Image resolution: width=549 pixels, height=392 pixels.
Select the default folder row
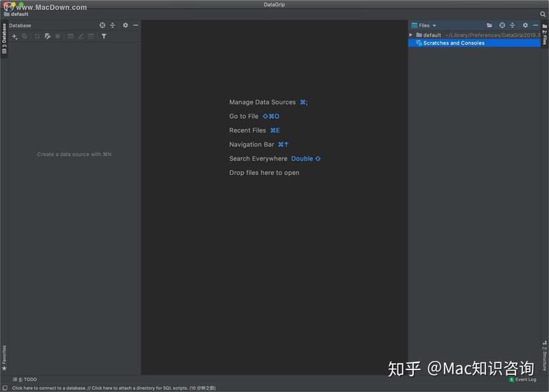coord(474,35)
